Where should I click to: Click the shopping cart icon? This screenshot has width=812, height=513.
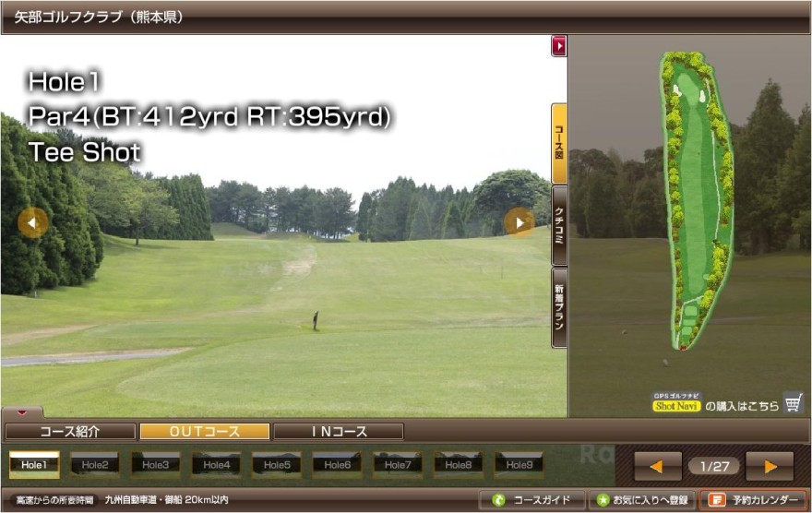pyautogui.click(x=793, y=403)
